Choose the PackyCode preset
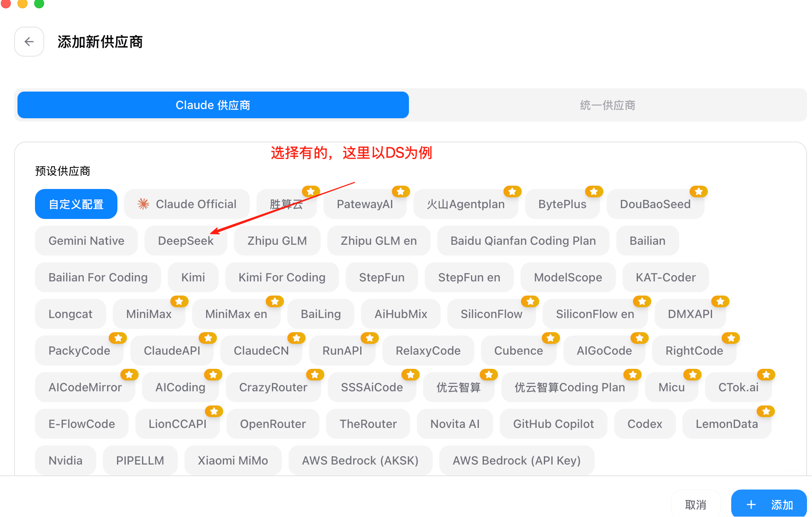Screen dimensions: 812x517 tap(79, 350)
